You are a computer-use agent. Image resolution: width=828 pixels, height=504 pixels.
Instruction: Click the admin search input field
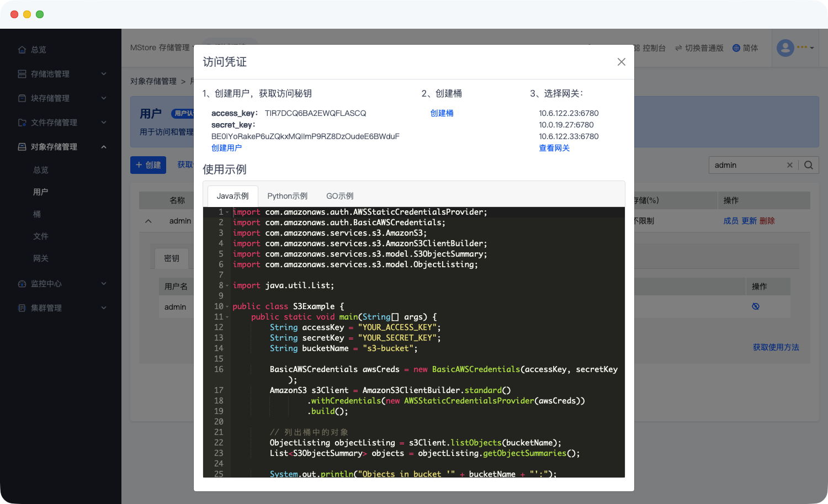click(747, 165)
